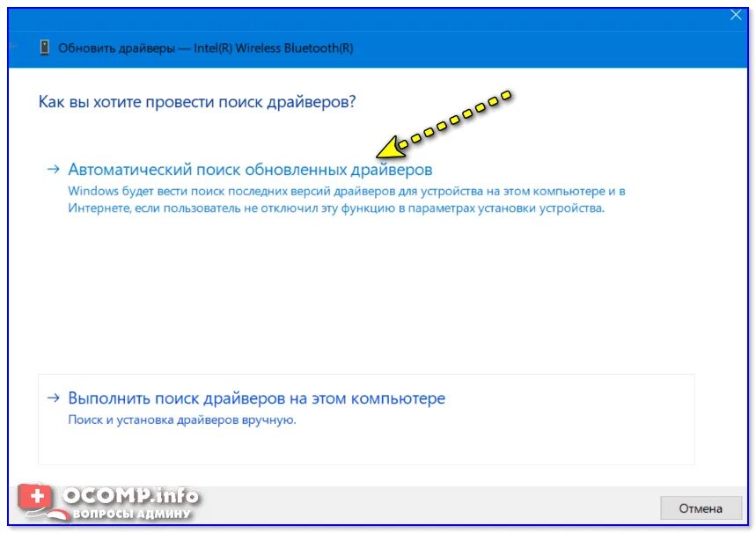The image size is (756, 533).
Task: Choose automatic search for updated drivers
Action: (x=250, y=170)
